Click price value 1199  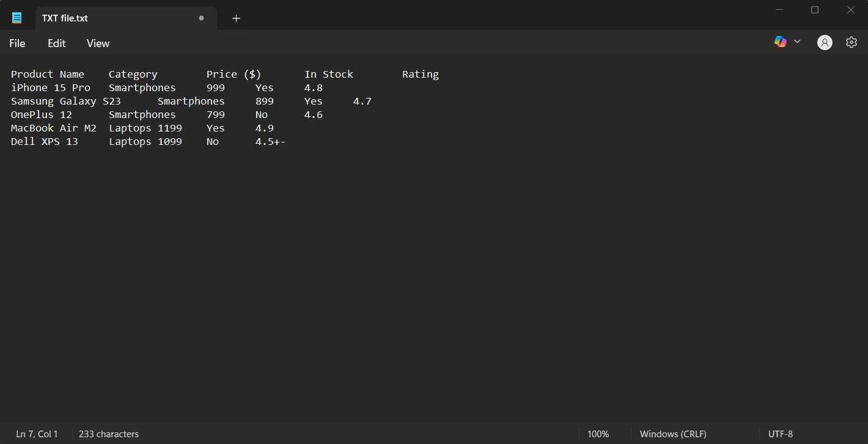point(170,128)
